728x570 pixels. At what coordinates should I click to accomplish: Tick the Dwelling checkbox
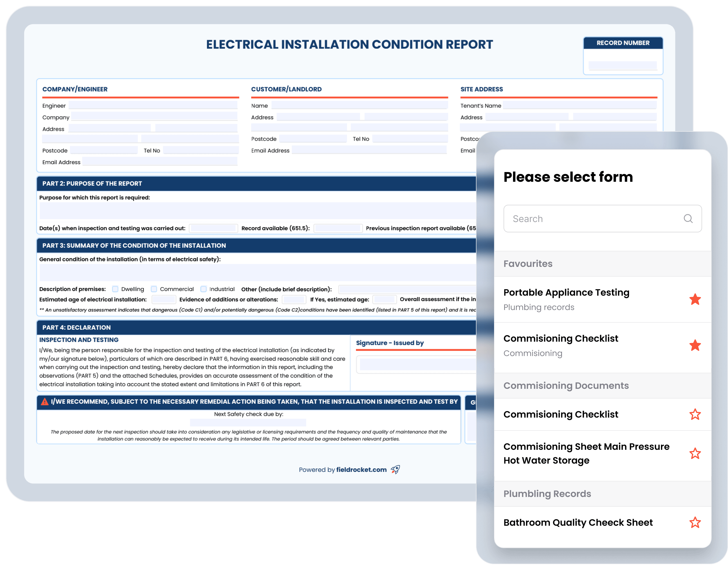click(115, 289)
